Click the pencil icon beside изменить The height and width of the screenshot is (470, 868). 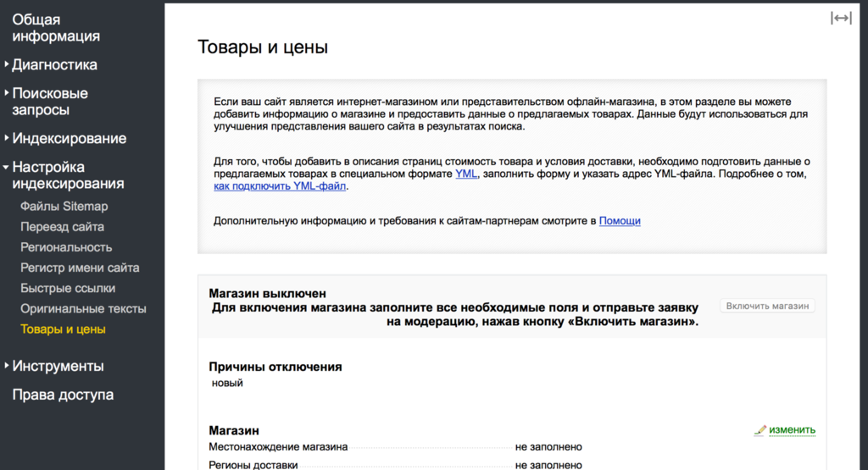(760, 430)
